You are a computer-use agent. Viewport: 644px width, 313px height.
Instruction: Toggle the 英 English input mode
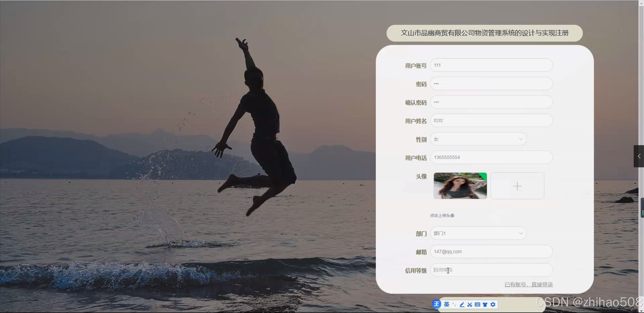(x=446, y=304)
